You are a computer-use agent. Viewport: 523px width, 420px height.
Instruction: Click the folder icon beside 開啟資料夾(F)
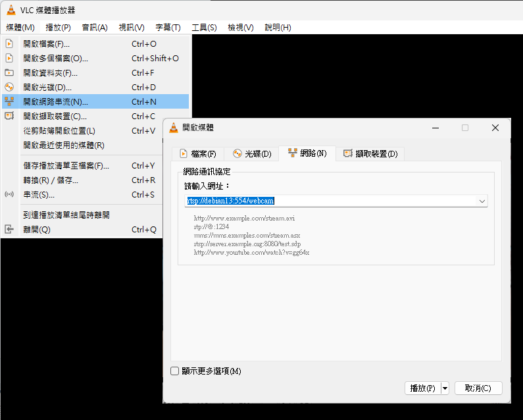[9, 73]
